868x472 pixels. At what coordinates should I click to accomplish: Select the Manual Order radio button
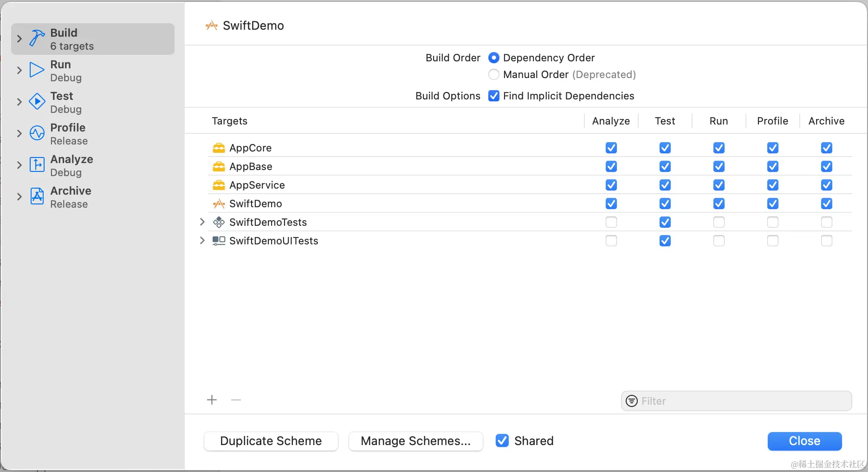(x=494, y=74)
